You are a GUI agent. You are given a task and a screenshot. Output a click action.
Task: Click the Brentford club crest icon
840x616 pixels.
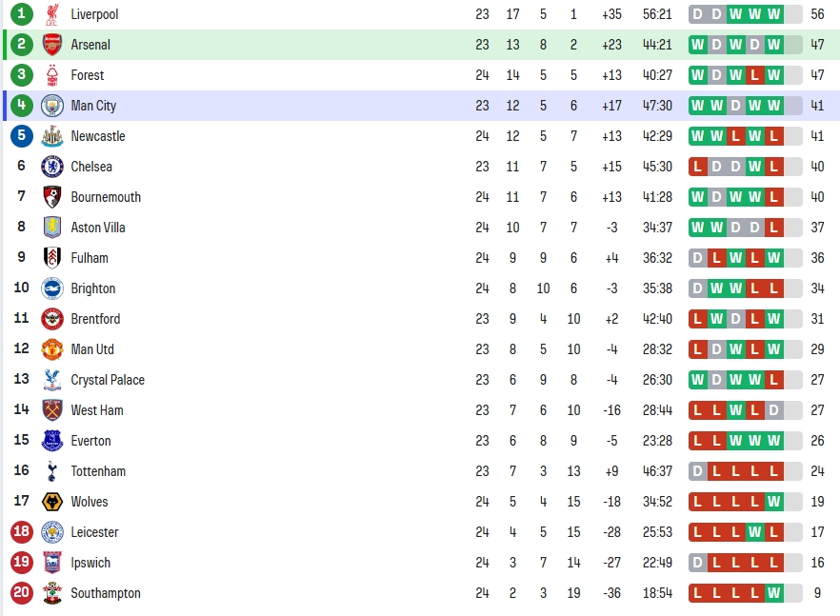[52, 319]
